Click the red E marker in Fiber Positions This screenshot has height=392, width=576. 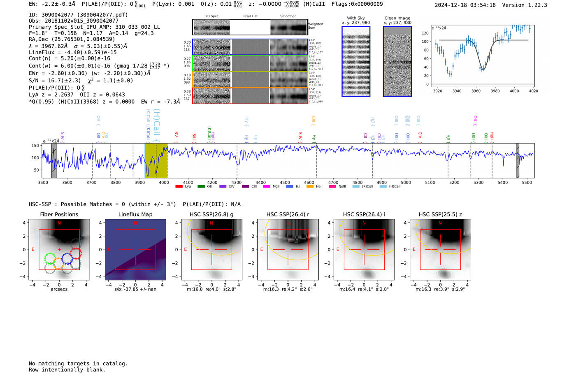coord(33,250)
